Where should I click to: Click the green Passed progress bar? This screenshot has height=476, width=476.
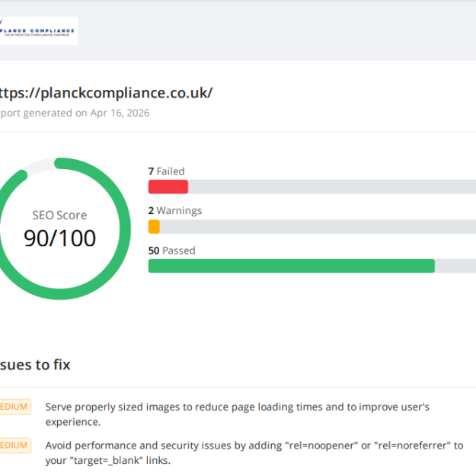[292, 266]
